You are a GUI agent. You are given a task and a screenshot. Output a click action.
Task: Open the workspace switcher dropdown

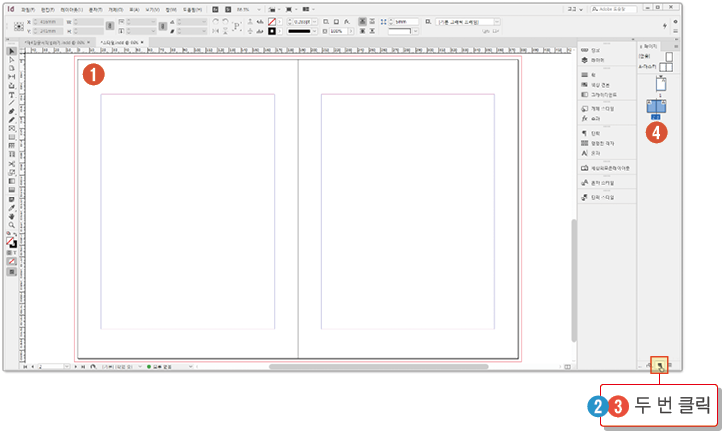[576, 10]
